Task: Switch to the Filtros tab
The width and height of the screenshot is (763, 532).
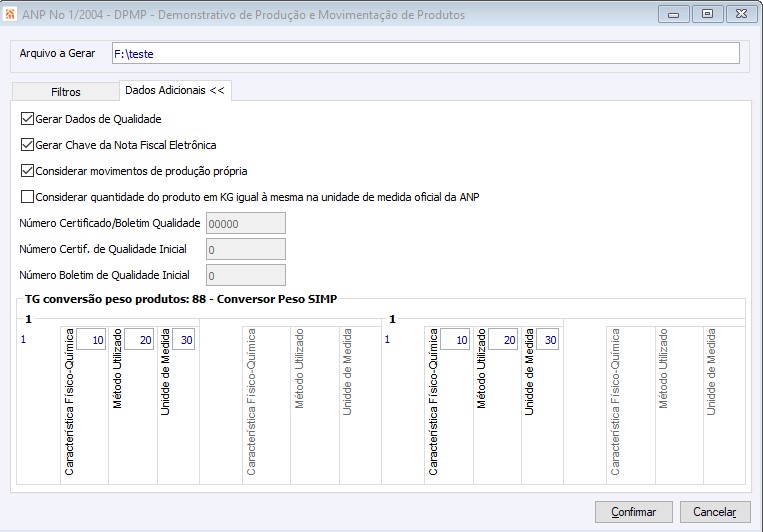Action: click(66, 92)
